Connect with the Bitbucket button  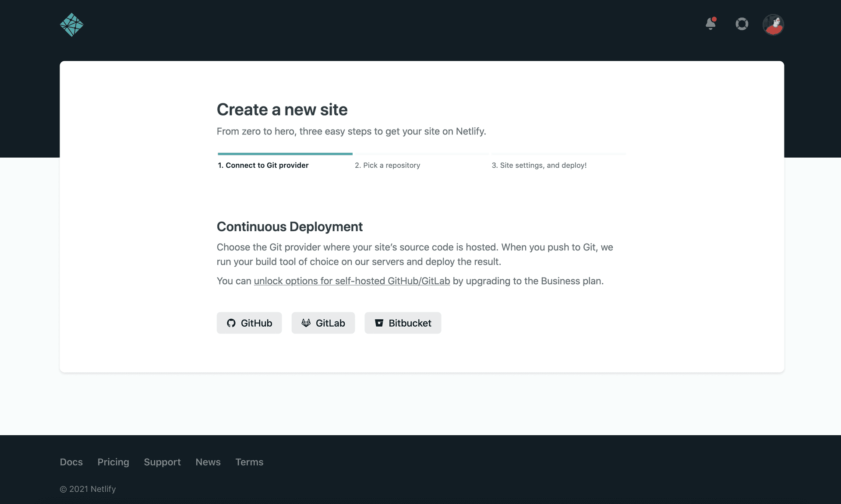point(403,323)
